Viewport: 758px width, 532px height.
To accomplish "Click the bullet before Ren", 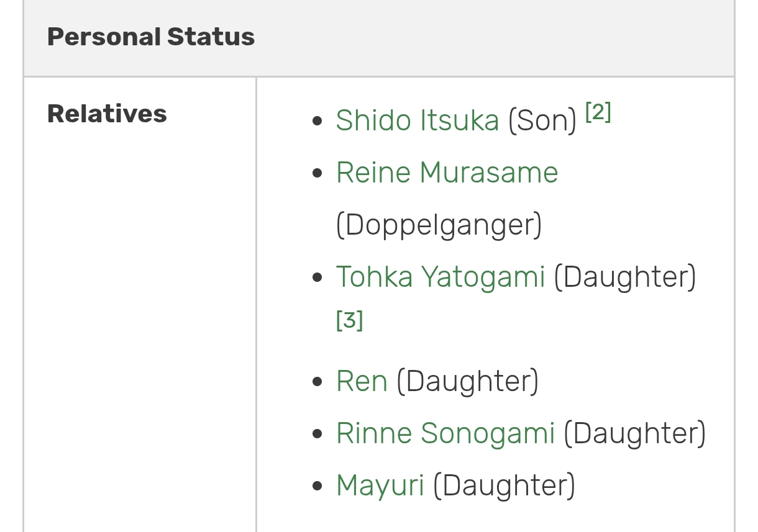I will tap(319, 382).
